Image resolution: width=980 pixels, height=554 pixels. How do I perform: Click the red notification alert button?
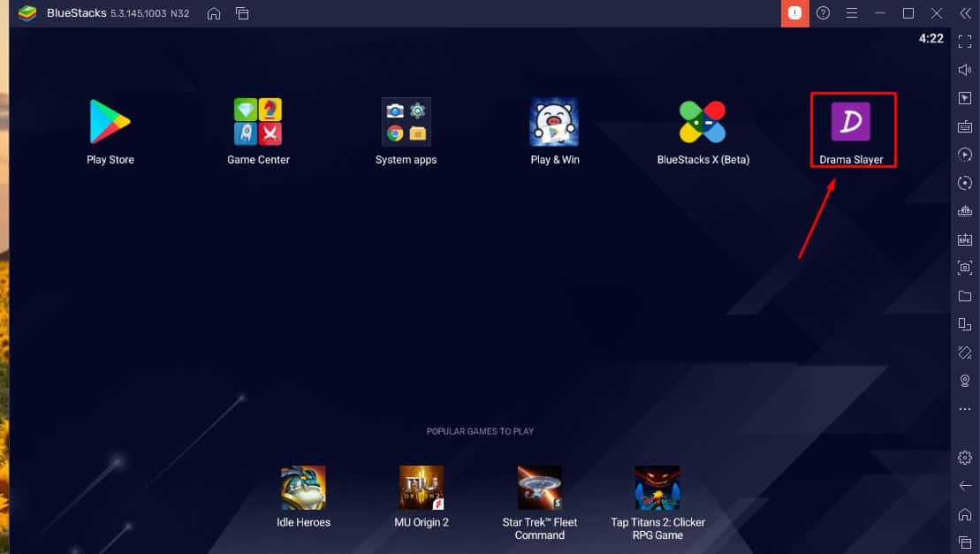pyautogui.click(x=795, y=13)
